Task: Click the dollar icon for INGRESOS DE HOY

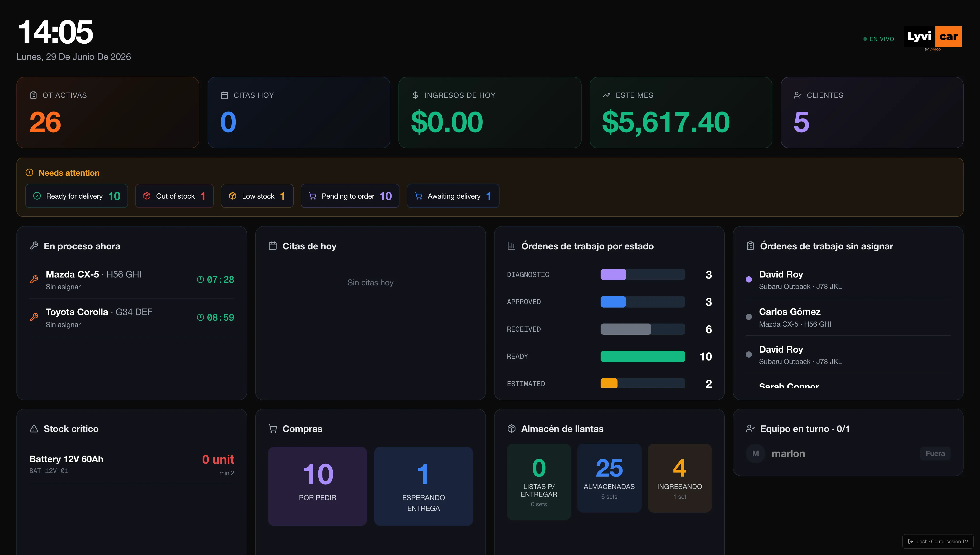Action: click(415, 95)
